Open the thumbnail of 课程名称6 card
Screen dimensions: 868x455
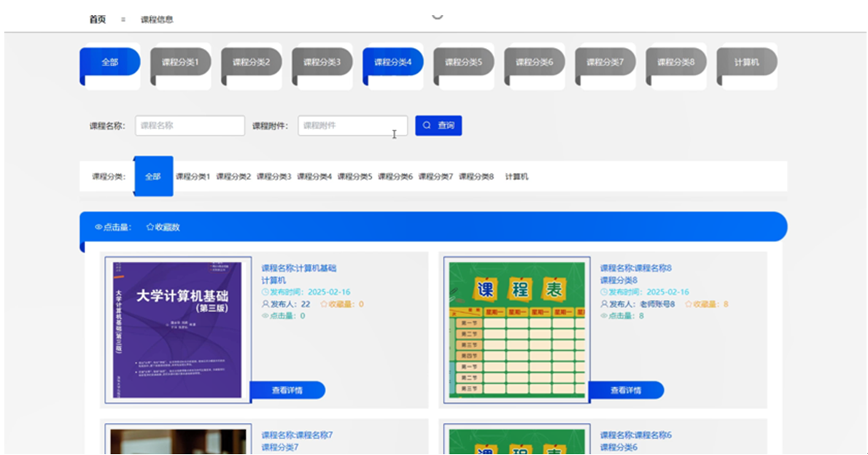[516, 440]
